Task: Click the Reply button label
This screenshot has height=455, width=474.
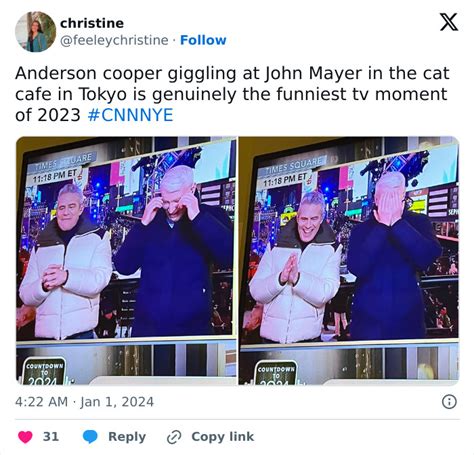Action: 127,436
